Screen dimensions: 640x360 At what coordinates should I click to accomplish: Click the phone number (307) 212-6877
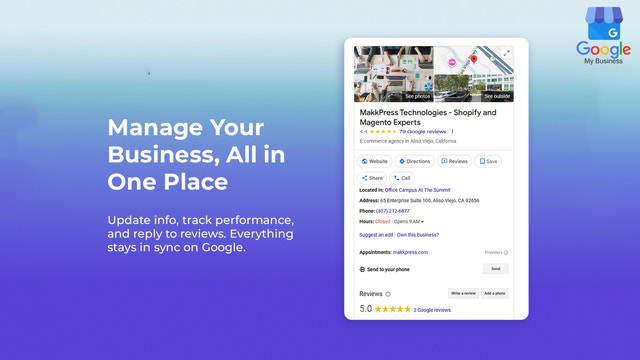[393, 211]
